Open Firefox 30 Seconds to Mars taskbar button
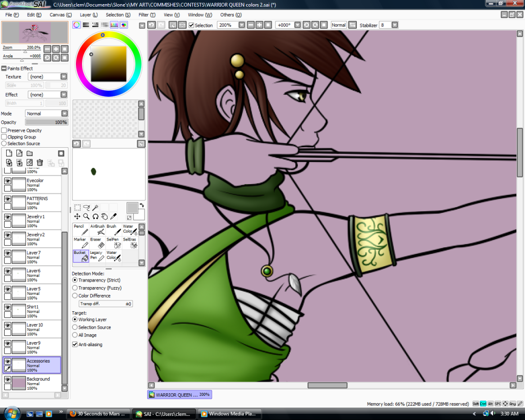 point(98,414)
